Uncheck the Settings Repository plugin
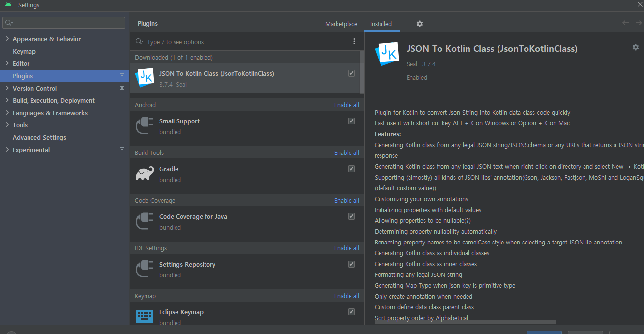Viewport: 644px width, 334px height. coord(351,264)
